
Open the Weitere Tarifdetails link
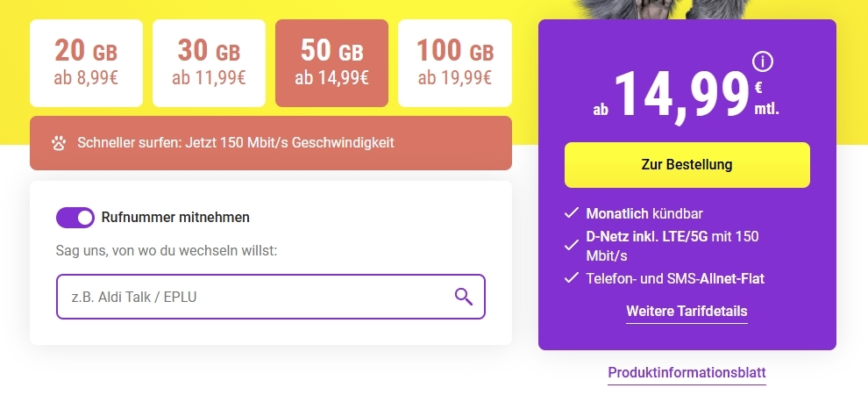[x=687, y=312]
